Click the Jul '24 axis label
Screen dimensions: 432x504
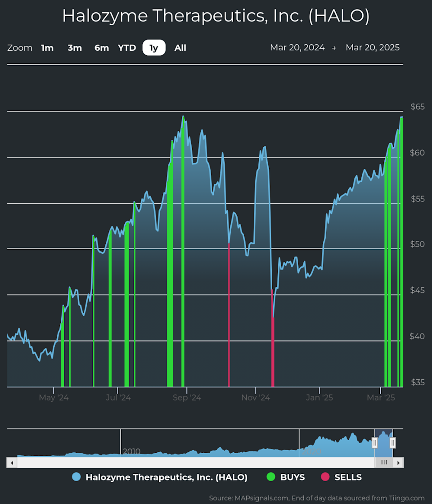pos(118,398)
